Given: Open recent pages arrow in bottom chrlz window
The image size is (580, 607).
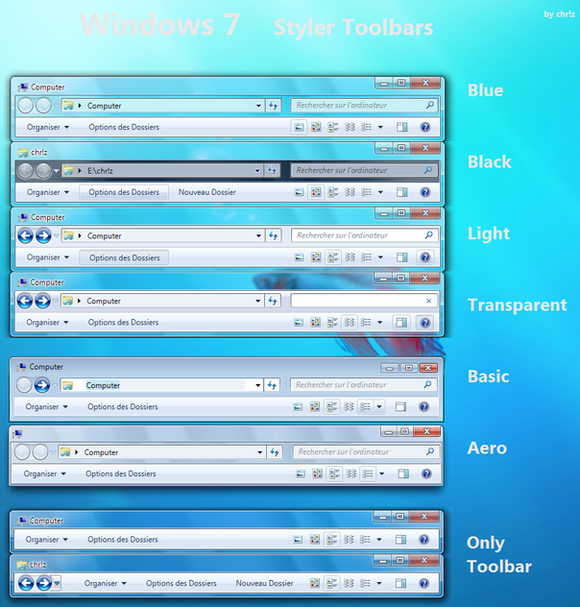Looking at the screenshot, I should click(x=57, y=582).
